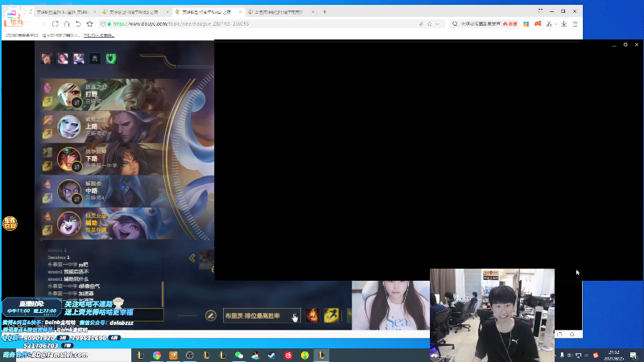
Task: Switch to the fourth browser tab
Action: point(280,12)
